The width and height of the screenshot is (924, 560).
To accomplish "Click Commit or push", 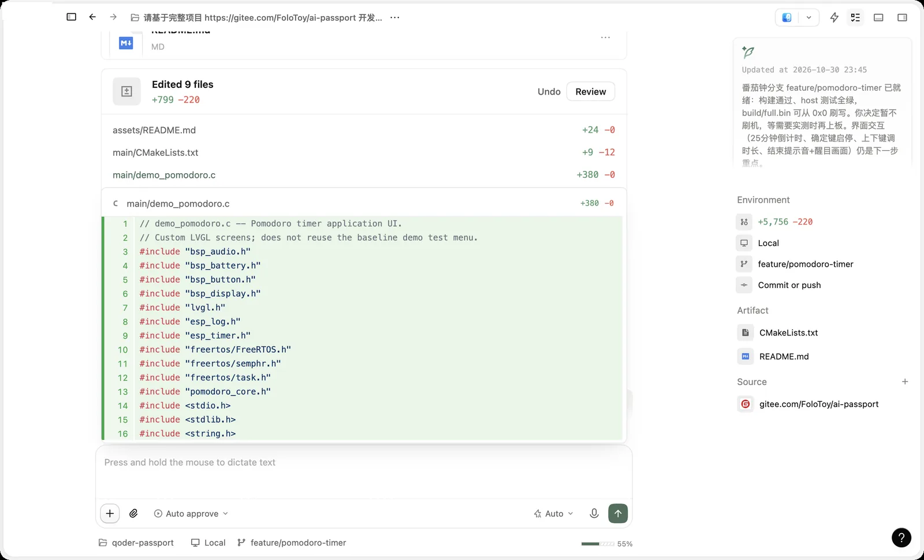I will (779, 285).
